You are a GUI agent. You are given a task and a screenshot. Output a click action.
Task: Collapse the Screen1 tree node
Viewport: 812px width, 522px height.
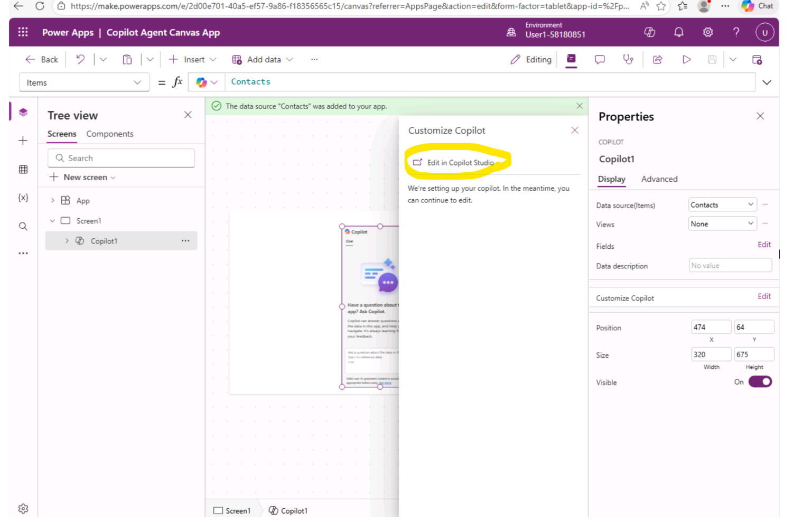pyautogui.click(x=52, y=221)
